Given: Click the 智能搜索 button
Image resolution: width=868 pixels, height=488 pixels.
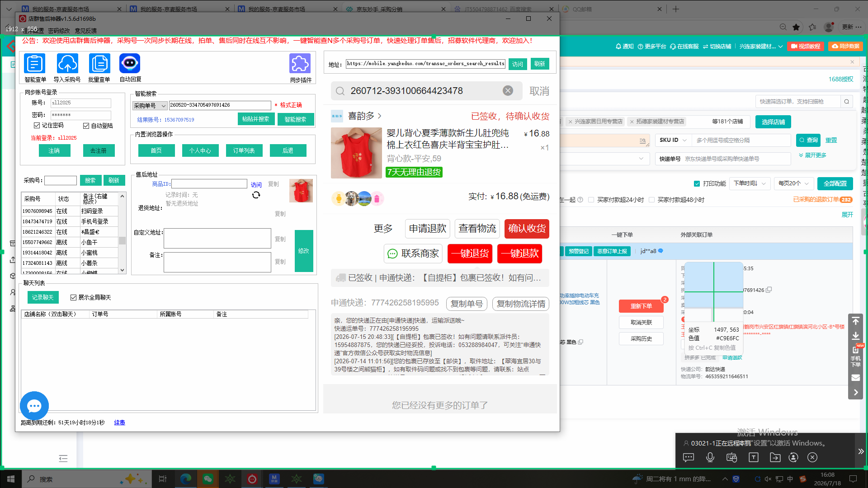Looking at the screenshot, I should 296,119.
